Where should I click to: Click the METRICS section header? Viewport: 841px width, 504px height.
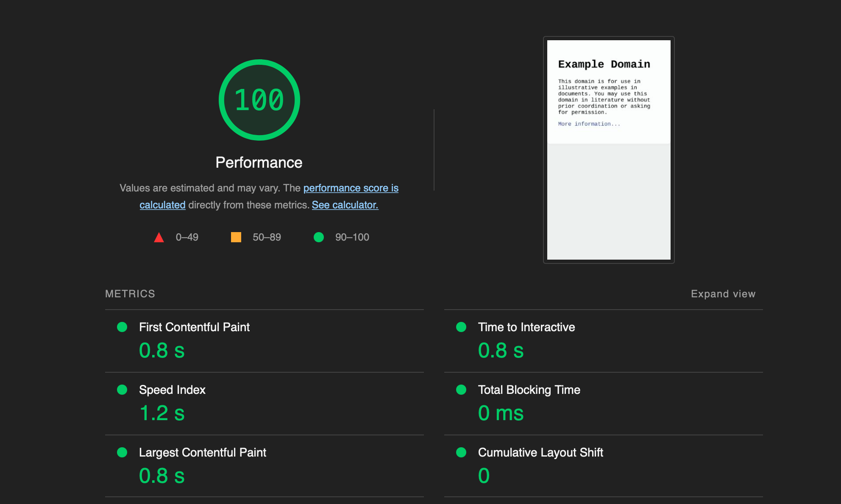130,294
